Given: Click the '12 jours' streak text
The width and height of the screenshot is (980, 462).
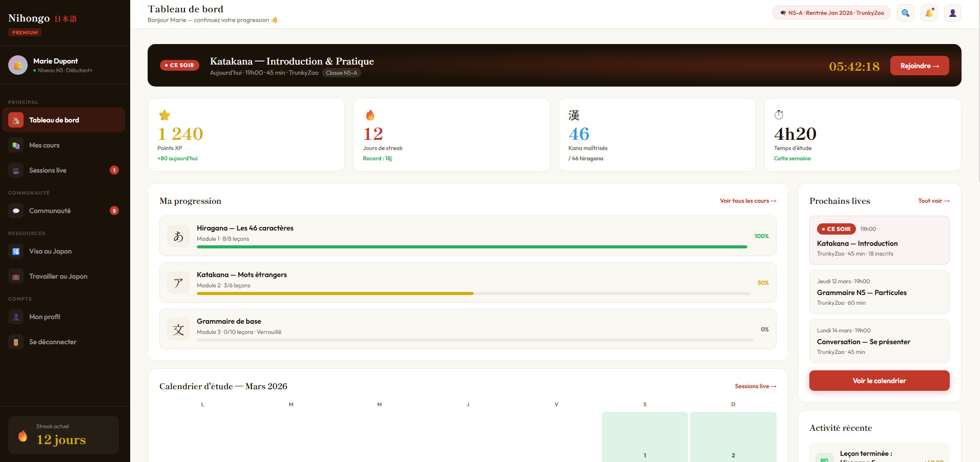Looking at the screenshot, I should [61, 439].
